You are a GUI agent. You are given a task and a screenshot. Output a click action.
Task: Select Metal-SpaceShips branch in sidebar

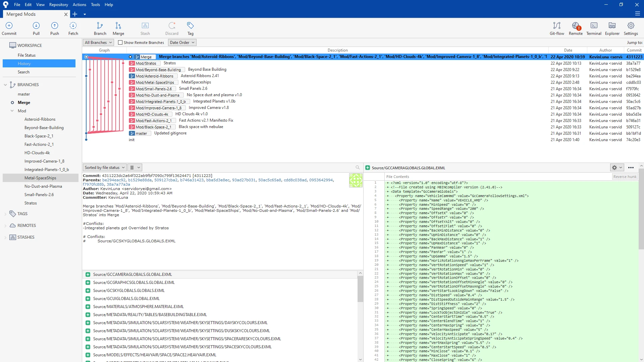tap(41, 178)
